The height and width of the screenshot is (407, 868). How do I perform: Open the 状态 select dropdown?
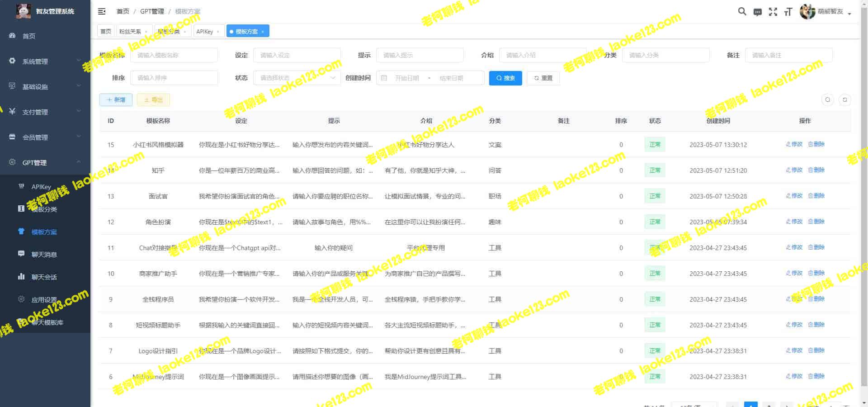297,78
